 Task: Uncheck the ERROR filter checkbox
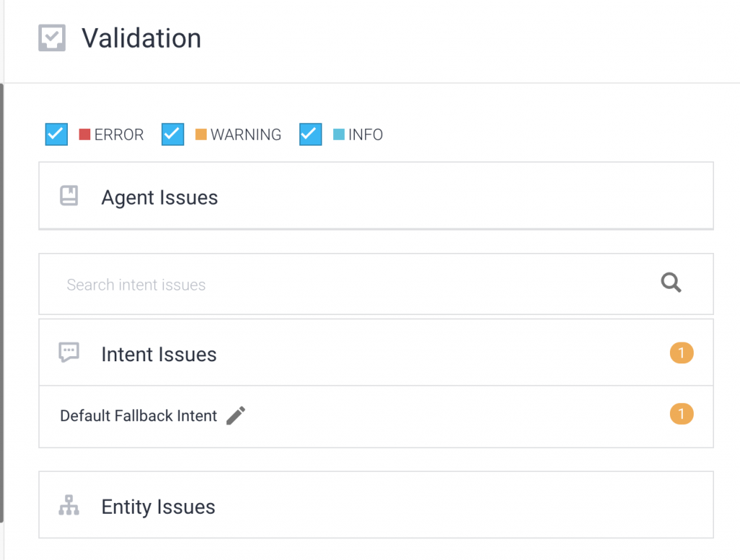(56, 134)
